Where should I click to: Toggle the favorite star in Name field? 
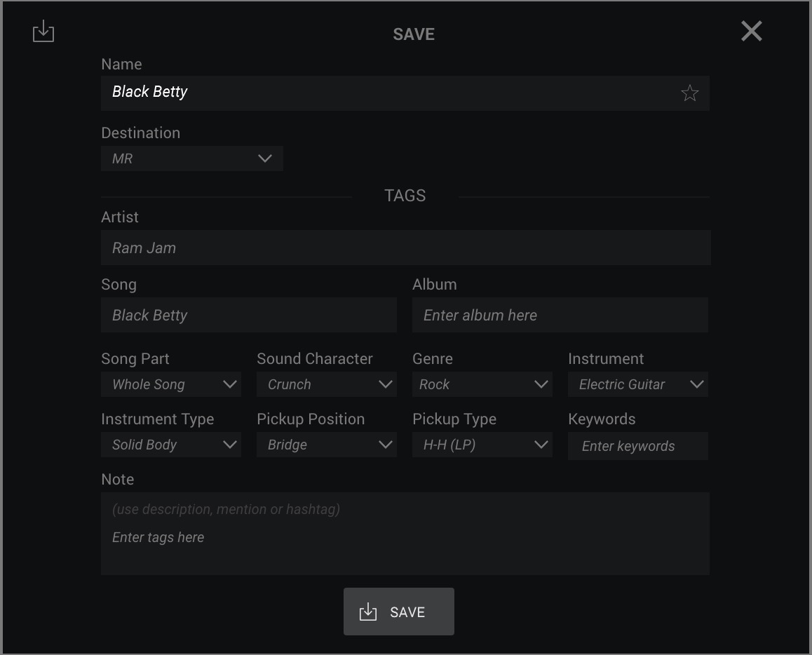pos(690,93)
